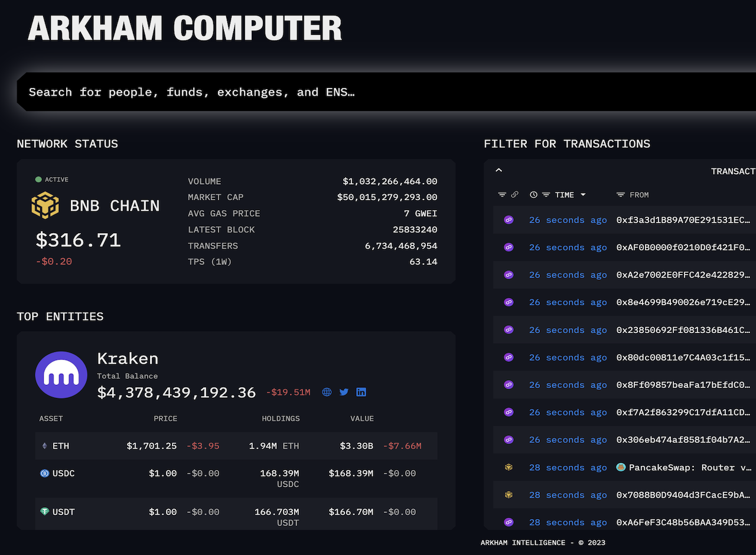Open the FROM column filter icon

620,194
